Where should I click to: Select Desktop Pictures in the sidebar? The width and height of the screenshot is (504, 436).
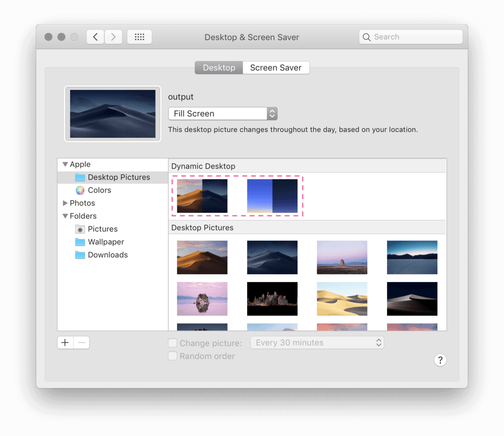[118, 177]
